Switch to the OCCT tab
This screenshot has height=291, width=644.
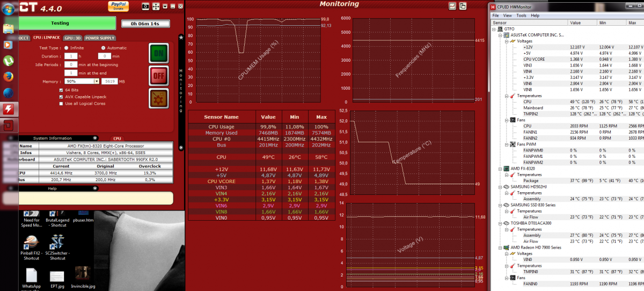click(x=24, y=38)
